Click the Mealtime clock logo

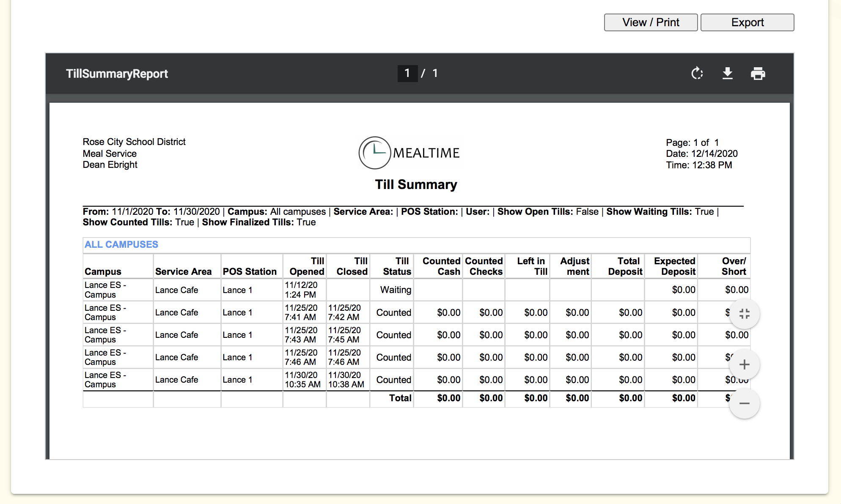(374, 153)
